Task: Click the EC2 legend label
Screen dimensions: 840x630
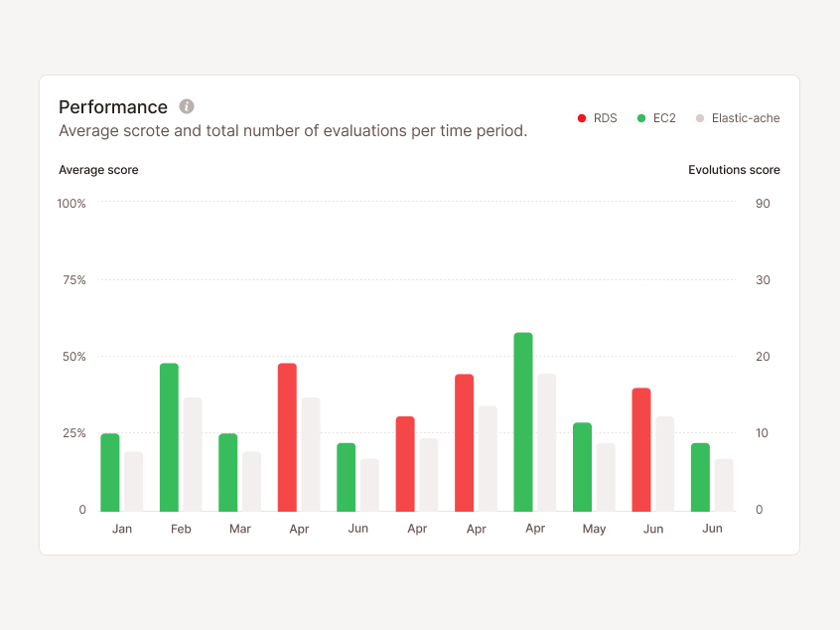Action: (x=664, y=118)
